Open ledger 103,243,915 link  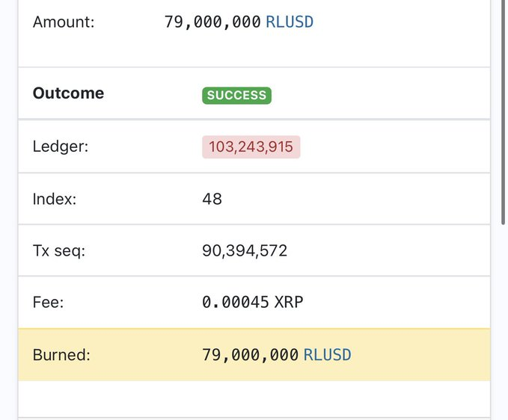pos(251,146)
